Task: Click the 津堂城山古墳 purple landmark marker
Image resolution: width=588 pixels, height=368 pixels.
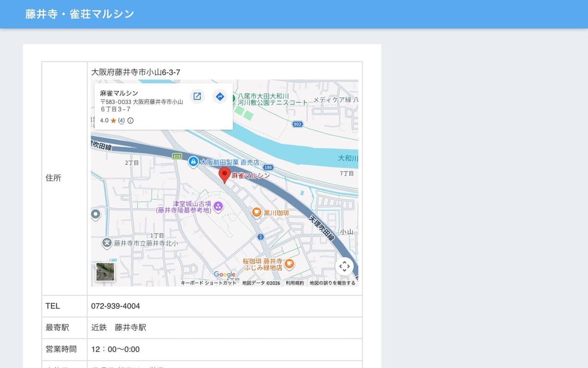Action: point(218,206)
